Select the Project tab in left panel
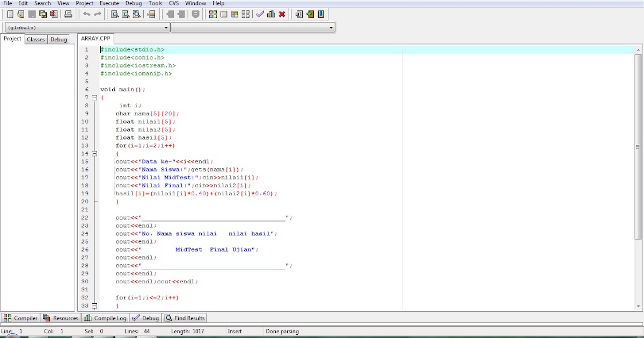This screenshot has height=338, width=644. pos(12,39)
